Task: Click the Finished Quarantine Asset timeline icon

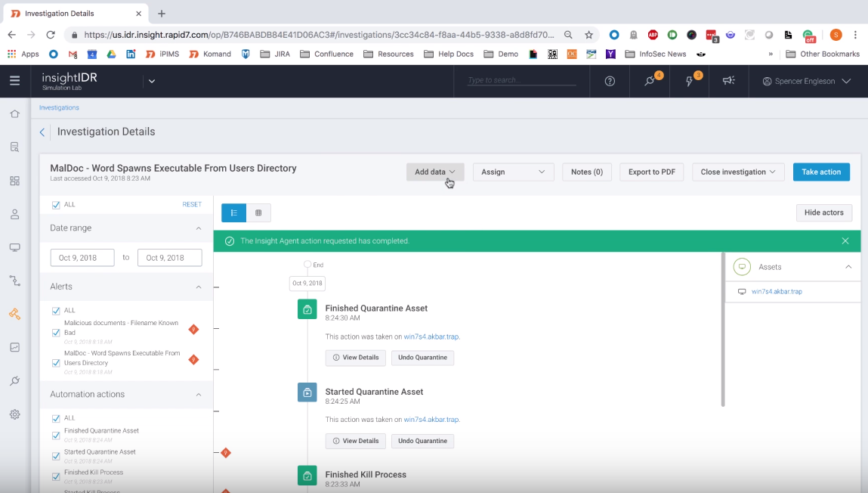Action: [x=307, y=310]
